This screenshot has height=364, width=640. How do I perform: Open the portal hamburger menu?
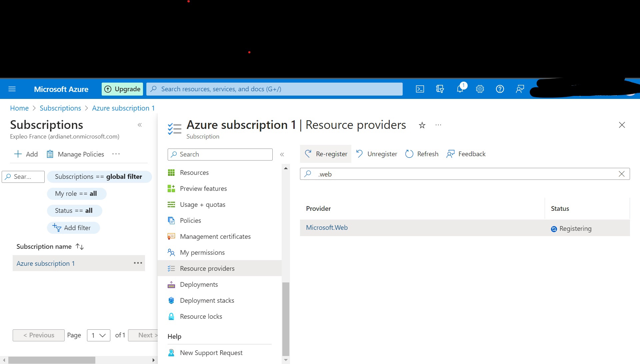(12, 89)
